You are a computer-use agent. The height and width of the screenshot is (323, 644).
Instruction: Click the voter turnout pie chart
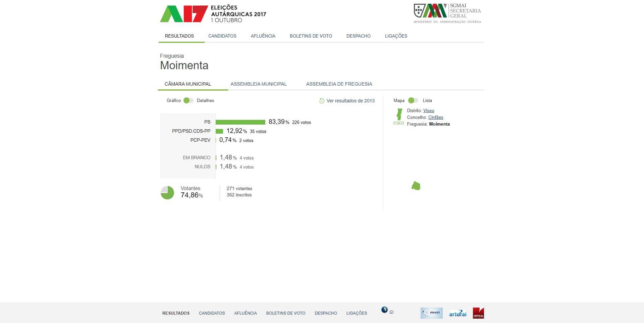click(167, 193)
